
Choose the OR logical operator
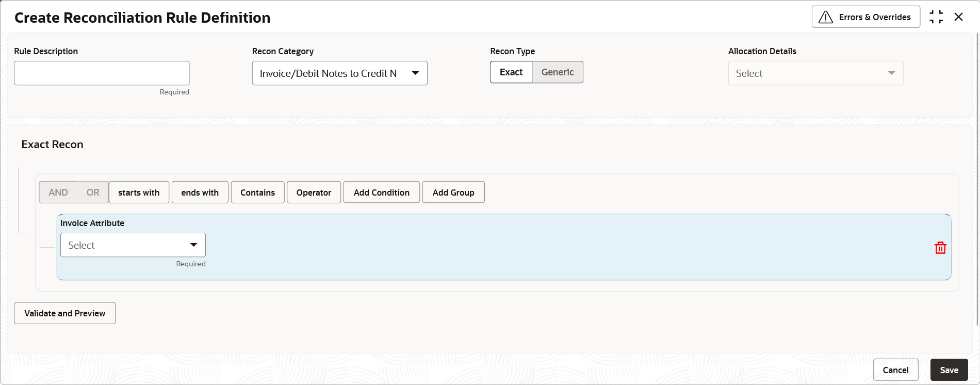93,192
